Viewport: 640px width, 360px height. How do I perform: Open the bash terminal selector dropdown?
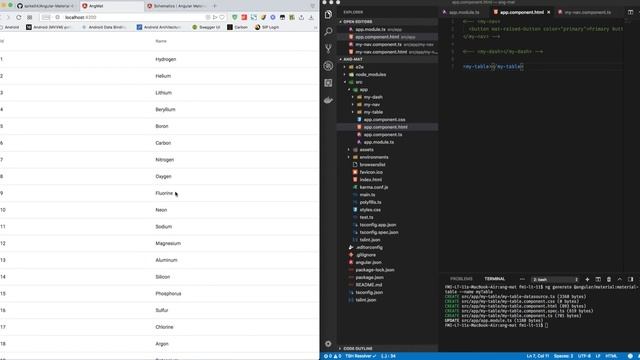coord(555,280)
